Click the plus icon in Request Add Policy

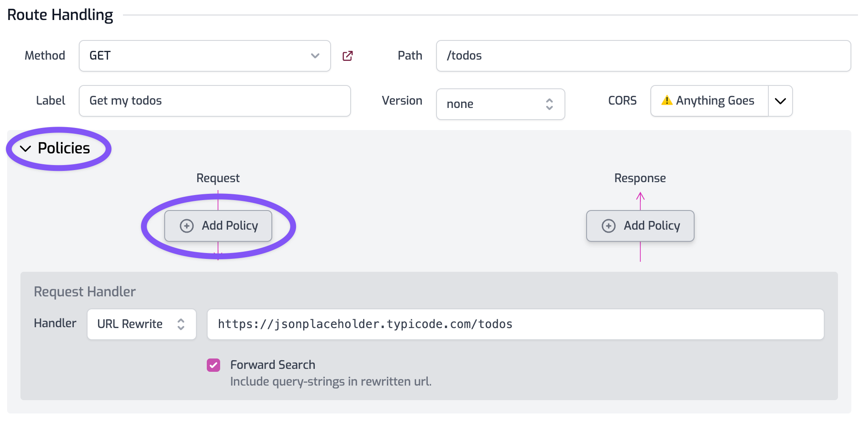[x=187, y=226]
